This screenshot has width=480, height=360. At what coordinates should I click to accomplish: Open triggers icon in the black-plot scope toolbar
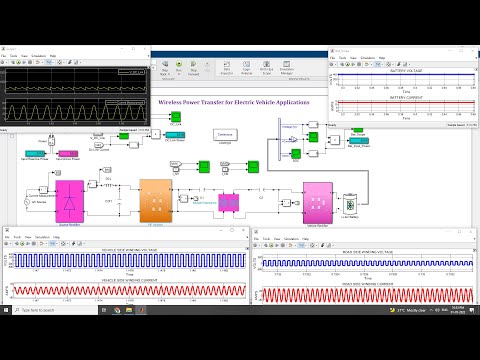click(70, 62)
